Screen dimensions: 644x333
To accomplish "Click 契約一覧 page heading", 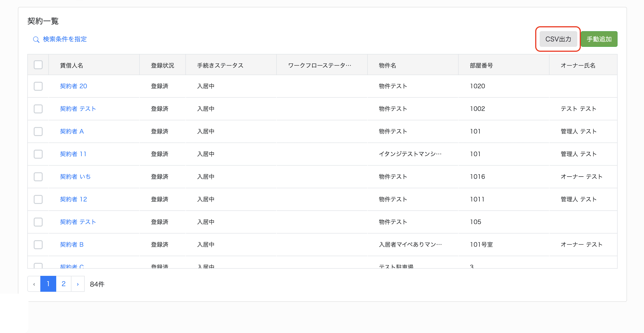I will coord(43,21).
